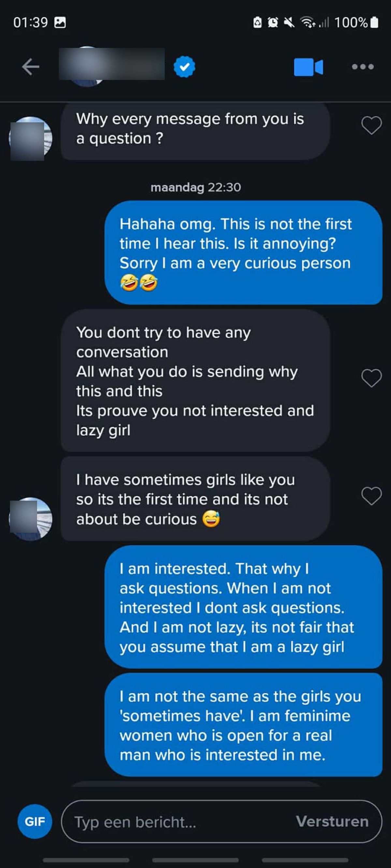Tap the picture notification icon in status bar

pos(60,22)
